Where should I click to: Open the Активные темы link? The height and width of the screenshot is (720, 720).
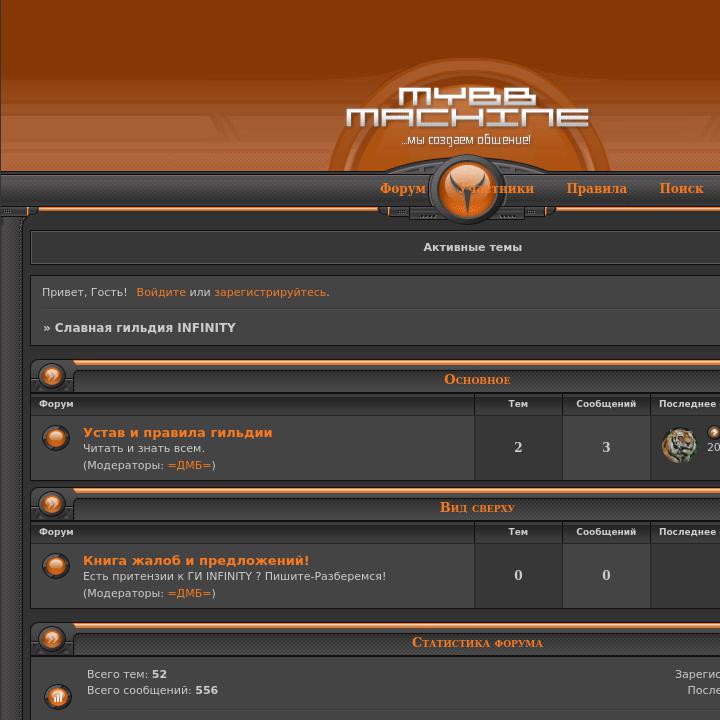pos(472,247)
